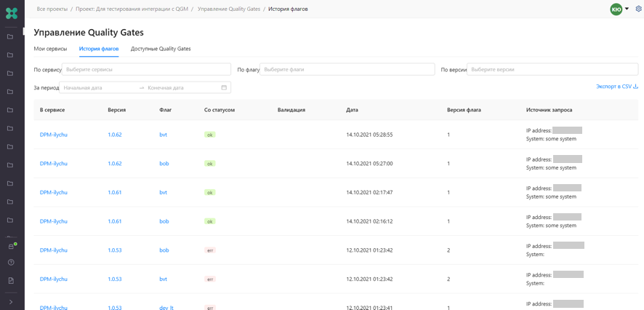
Task: Open the user menu dropdown arrow
Action: coord(627,9)
